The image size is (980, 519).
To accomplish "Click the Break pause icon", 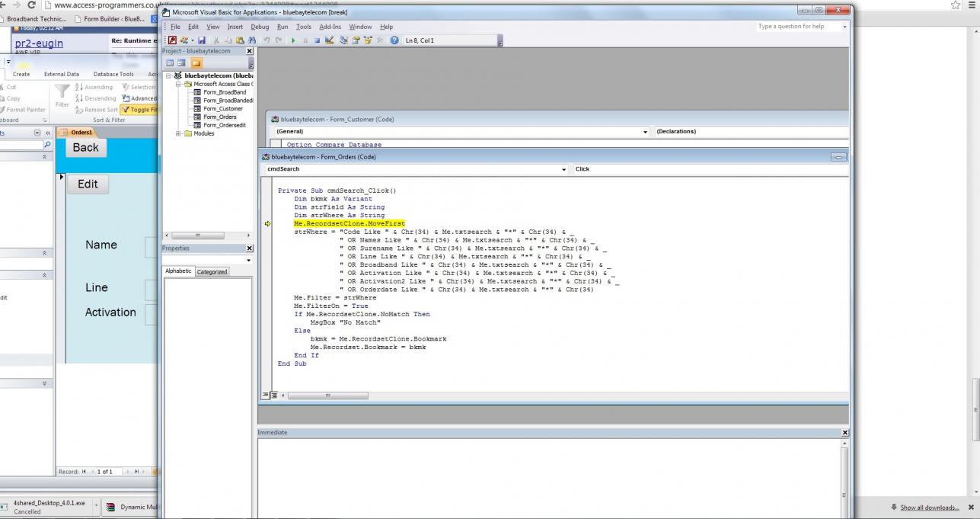I will tap(305, 40).
